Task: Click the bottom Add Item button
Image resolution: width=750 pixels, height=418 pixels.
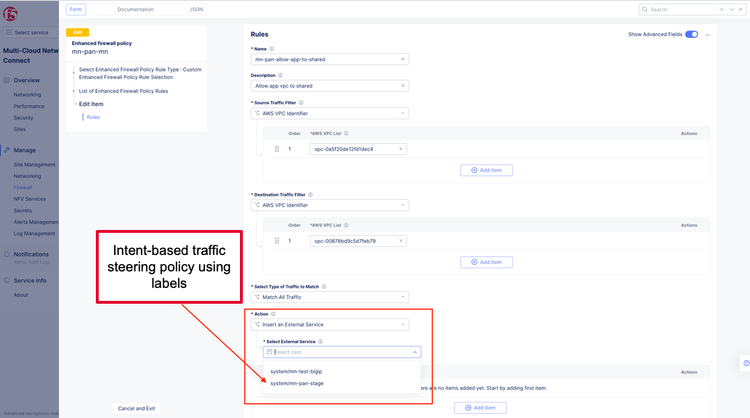Action: [480, 408]
